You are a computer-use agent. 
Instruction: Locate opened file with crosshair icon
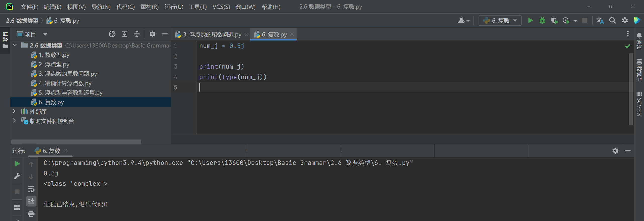[x=112, y=34]
